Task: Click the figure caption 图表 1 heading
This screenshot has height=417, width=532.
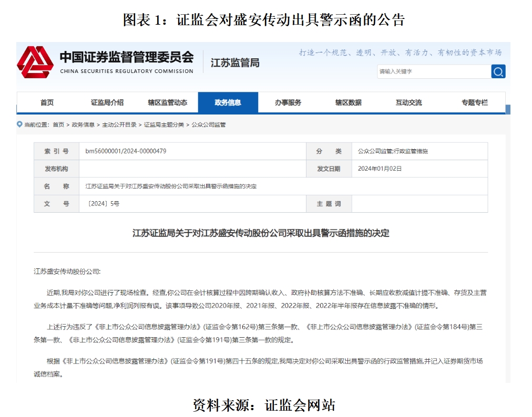Action: click(x=264, y=20)
